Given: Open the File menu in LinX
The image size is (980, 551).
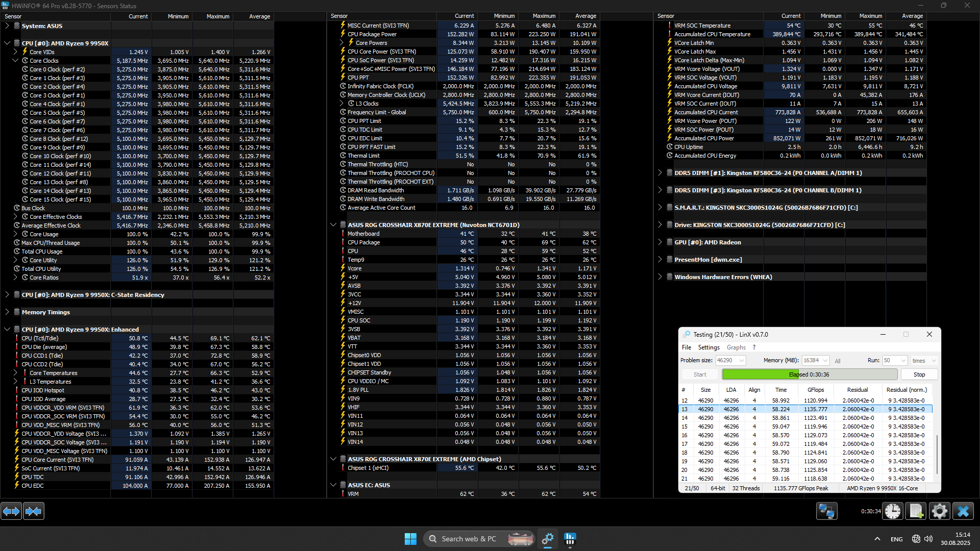Looking at the screenshot, I should (687, 347).
